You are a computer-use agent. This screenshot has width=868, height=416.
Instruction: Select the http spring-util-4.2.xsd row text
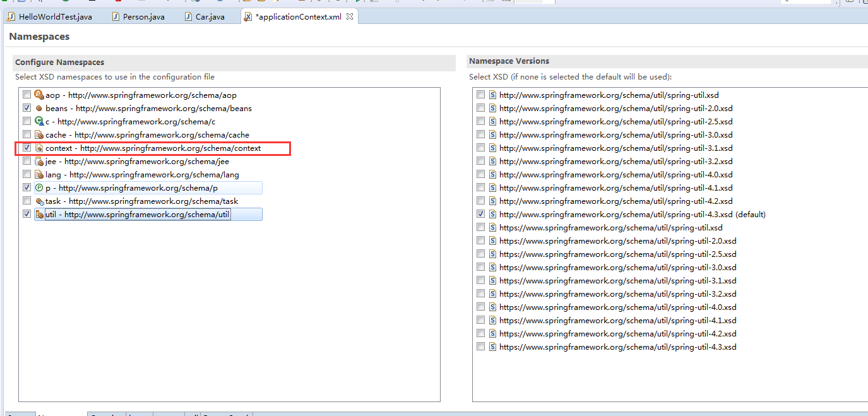616,201
